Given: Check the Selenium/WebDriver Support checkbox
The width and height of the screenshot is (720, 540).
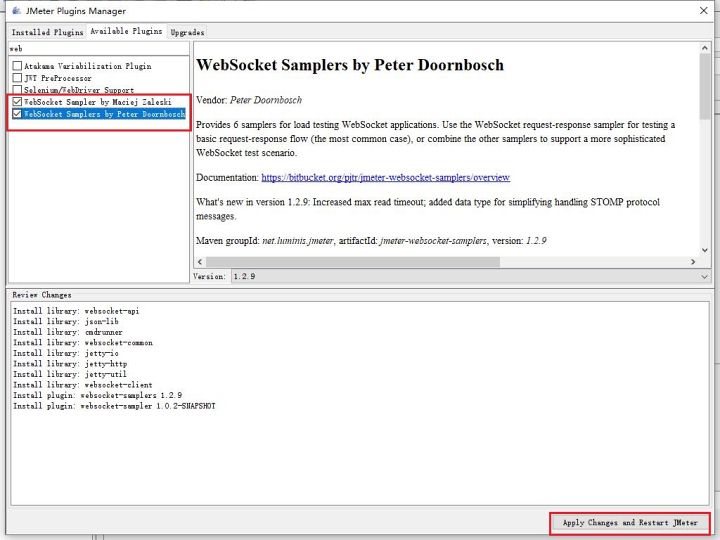Looking at the screenshot, I should (17, 90).
